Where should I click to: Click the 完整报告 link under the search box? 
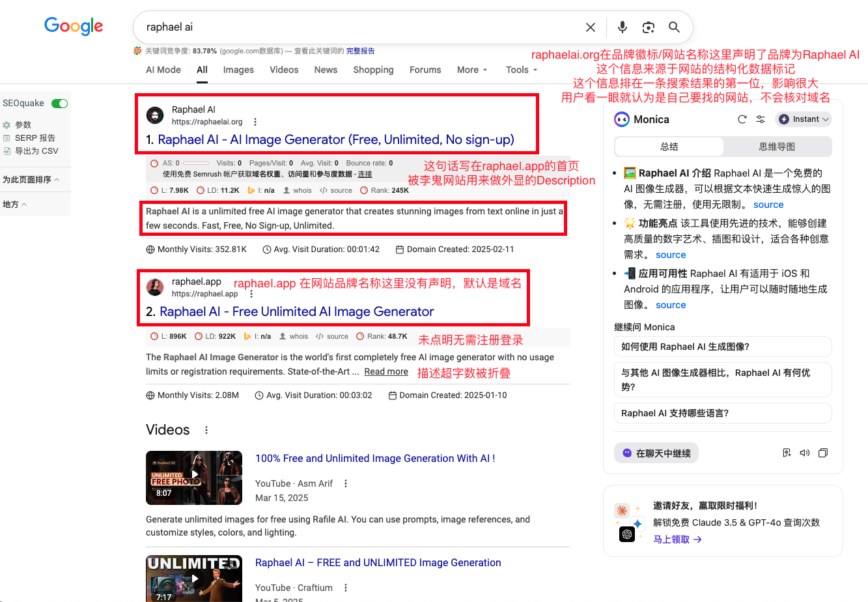click(x=360, y=51)
